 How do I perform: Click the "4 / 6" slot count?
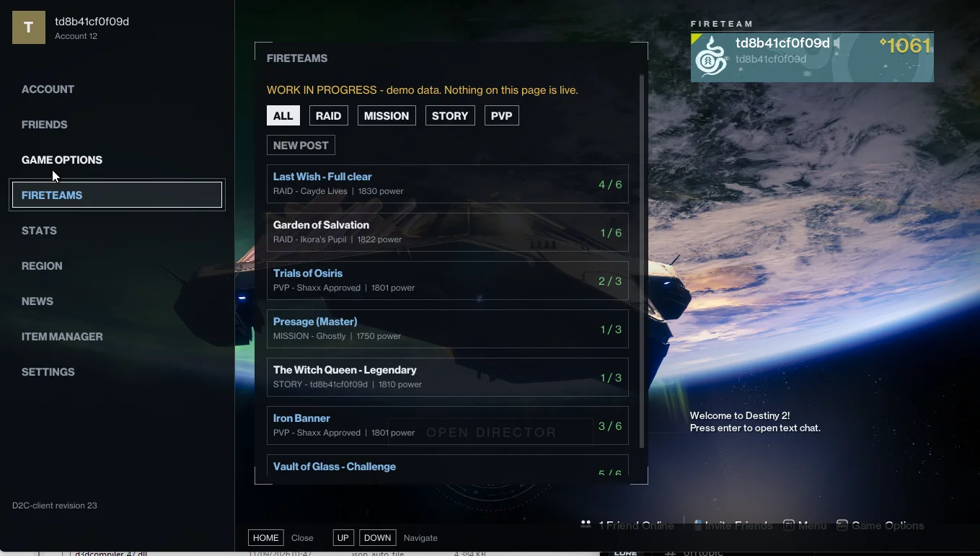point(610,185)
